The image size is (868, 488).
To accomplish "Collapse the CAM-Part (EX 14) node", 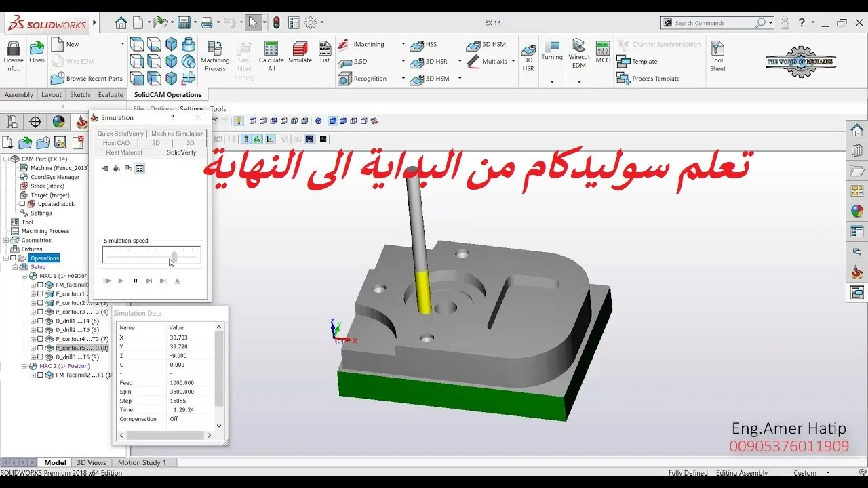I will [x=6, y=159].
